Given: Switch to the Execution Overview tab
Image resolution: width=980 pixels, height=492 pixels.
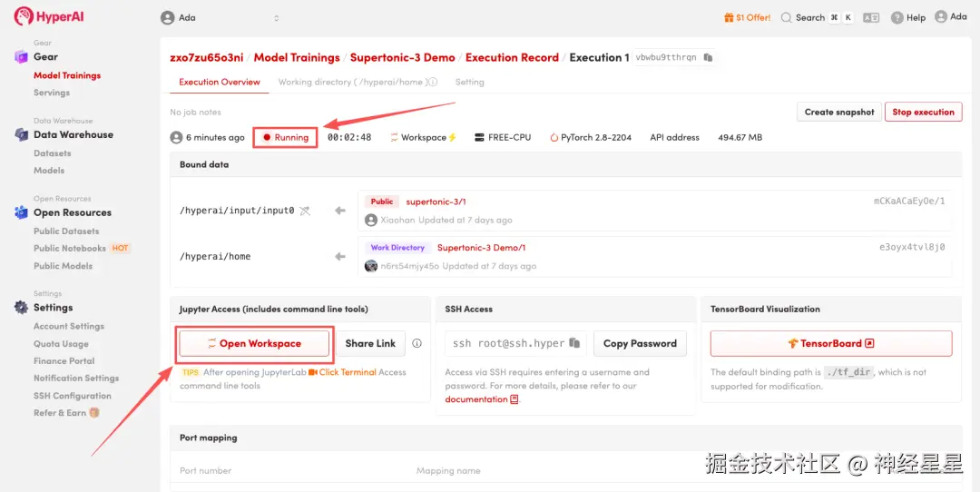Looking at the screenshot, I should point(220,82).
